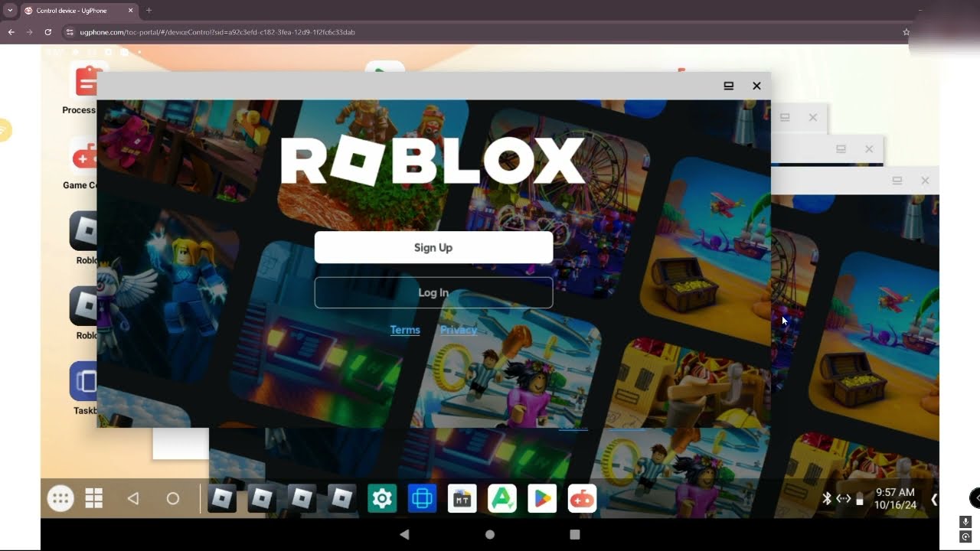
Task: Open the green A app icon in taskbar
Action: tap(501, 499)
